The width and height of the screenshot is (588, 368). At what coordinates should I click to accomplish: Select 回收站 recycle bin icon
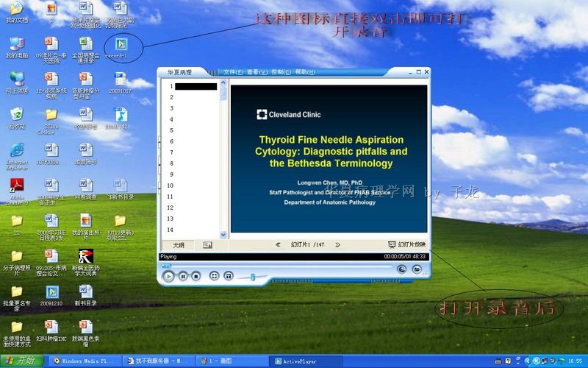[17, 118]
